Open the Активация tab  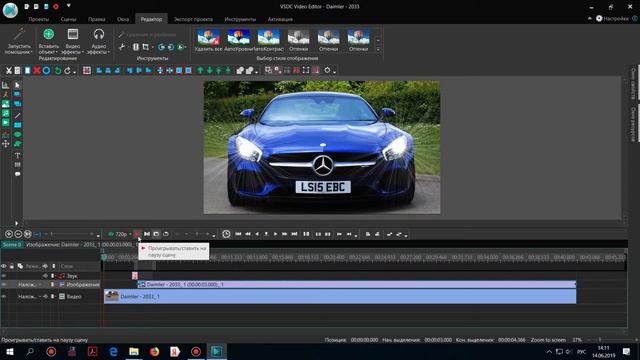280,19
